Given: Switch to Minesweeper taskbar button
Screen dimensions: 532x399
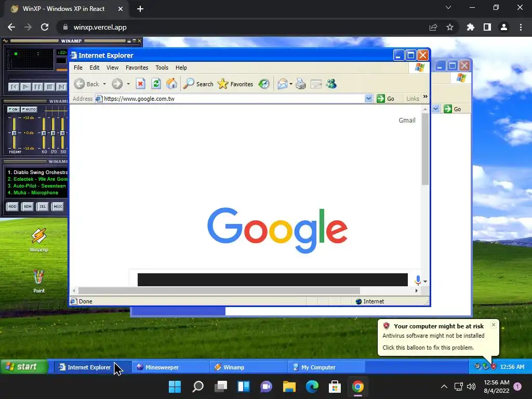Looking at the screenshot, I should pyautogui.click(x=170, y=367).
